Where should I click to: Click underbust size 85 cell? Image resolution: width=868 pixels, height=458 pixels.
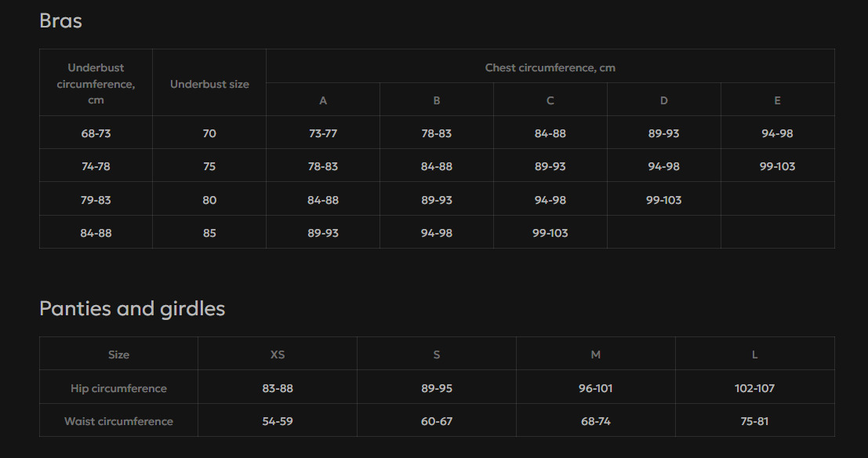[x=209, y=232]
